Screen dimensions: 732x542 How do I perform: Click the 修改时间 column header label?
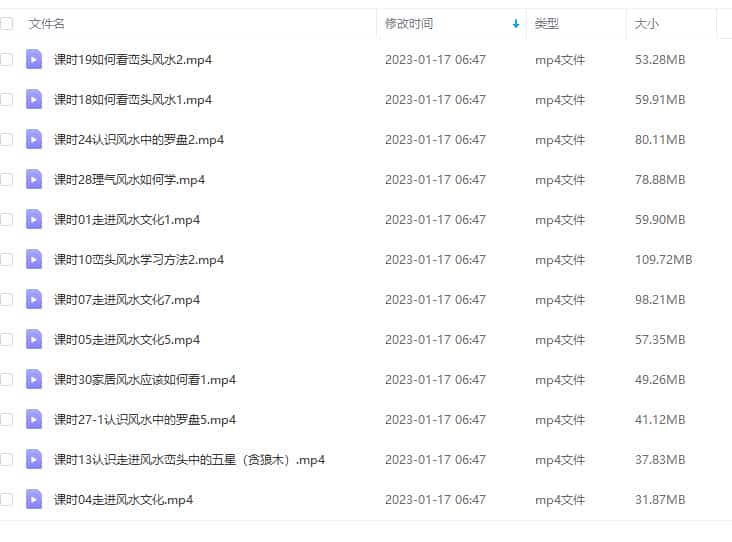pyautogui.click(x=409, y=24)
